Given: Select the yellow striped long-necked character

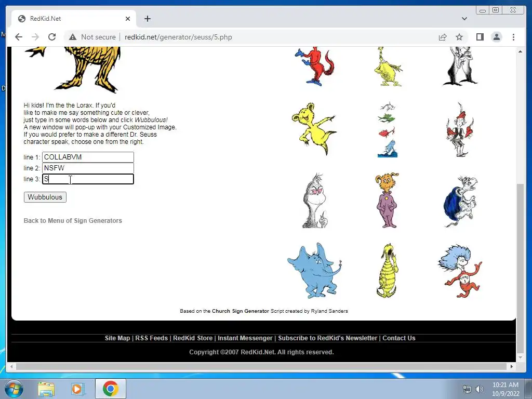Looking at the screenshot, I should pos(388,270).
